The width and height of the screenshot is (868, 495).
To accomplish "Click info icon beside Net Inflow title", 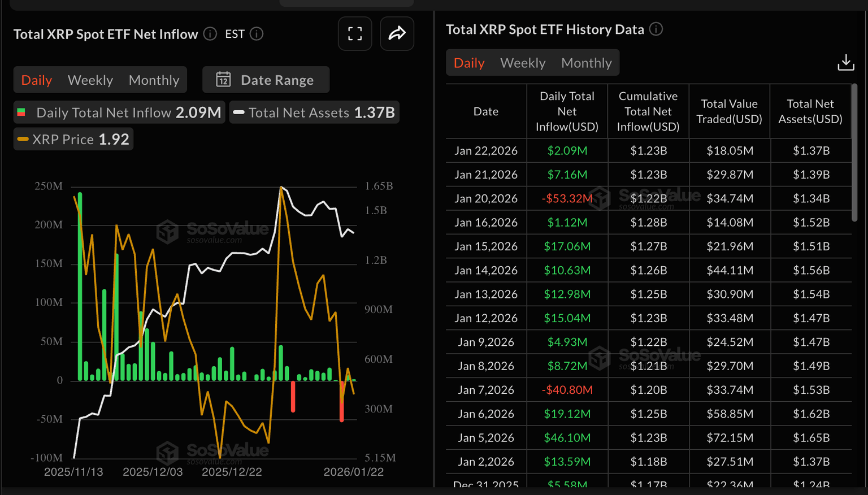I will click(x=210, y=34).
